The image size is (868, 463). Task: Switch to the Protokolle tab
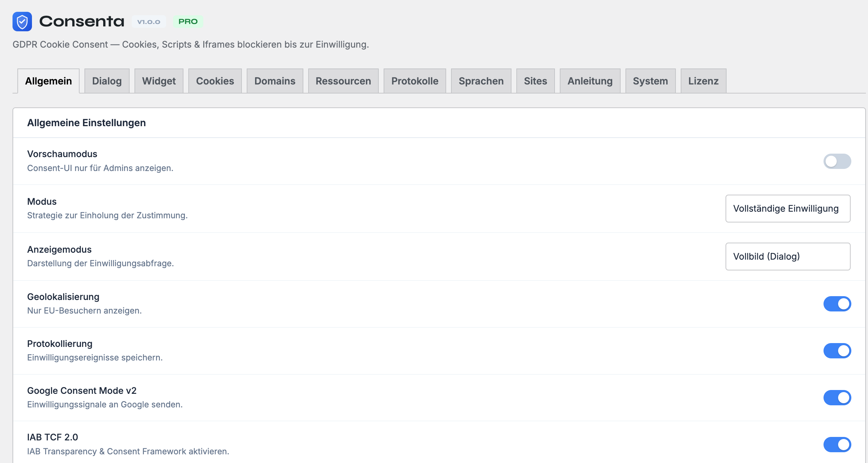point(415,81)
